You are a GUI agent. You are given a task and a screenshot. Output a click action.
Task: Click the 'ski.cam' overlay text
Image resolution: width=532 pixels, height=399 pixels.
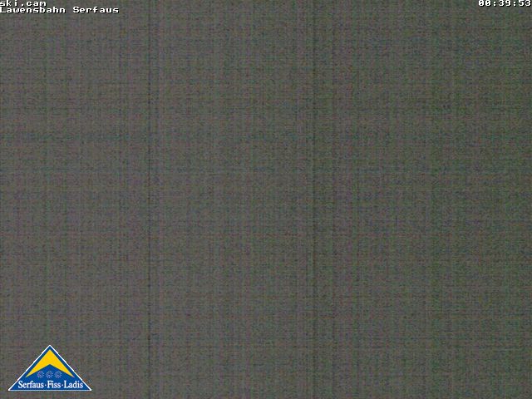(x=23, y=3)
